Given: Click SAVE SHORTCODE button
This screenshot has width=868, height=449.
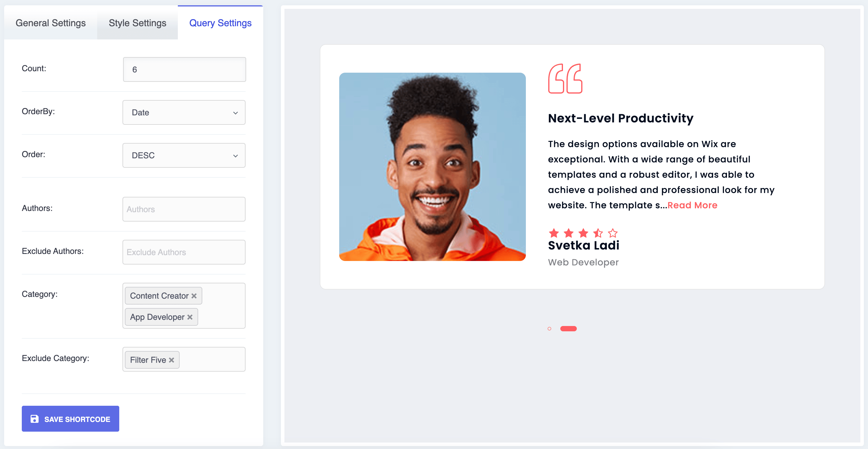Looking at the screenshot, I should click(x=70, y=419).
